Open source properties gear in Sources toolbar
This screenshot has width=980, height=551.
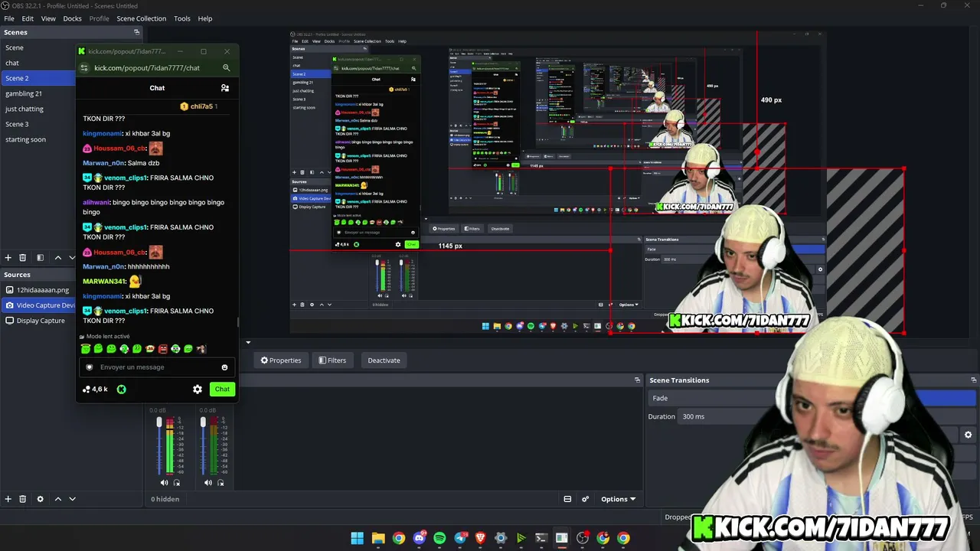pyautogui.click(x=41, y=499)
